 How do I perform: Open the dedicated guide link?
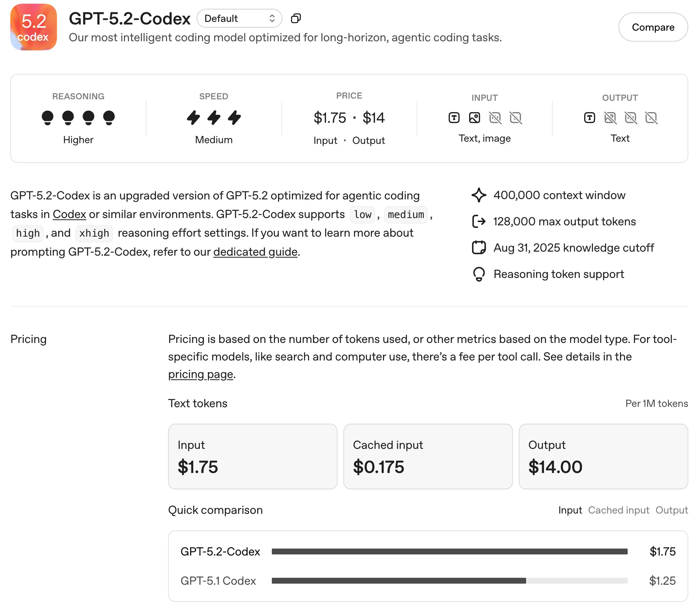(x=255, y=252)
